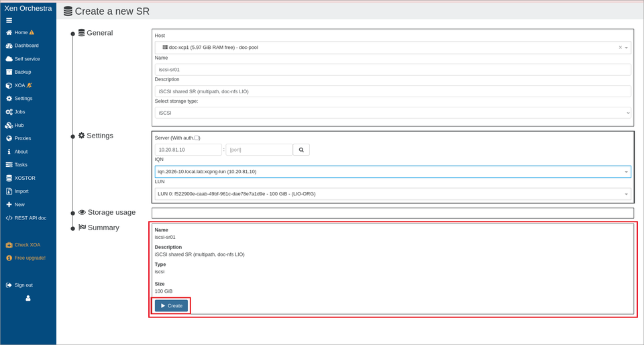The image size is (644, 345).
Task: Click the Settings gear icon in sidebar
Action: [9, 99]
